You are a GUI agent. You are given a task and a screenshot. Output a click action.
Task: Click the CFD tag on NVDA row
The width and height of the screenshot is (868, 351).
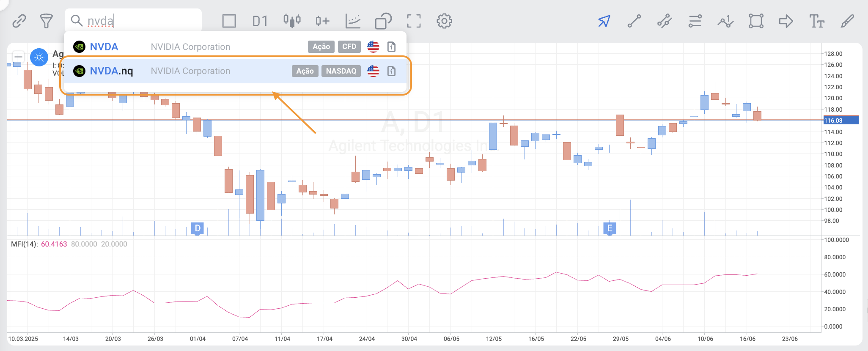(x=349, y=47)
